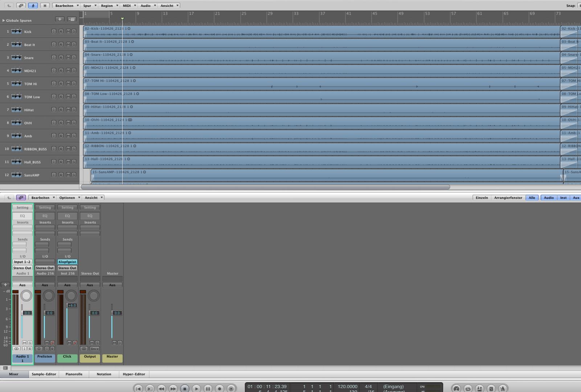Open the Mixer Bearbeiten menu
The height and width of the screenshot is (392, 581).
pyautogui.click(x=42, y=198)
